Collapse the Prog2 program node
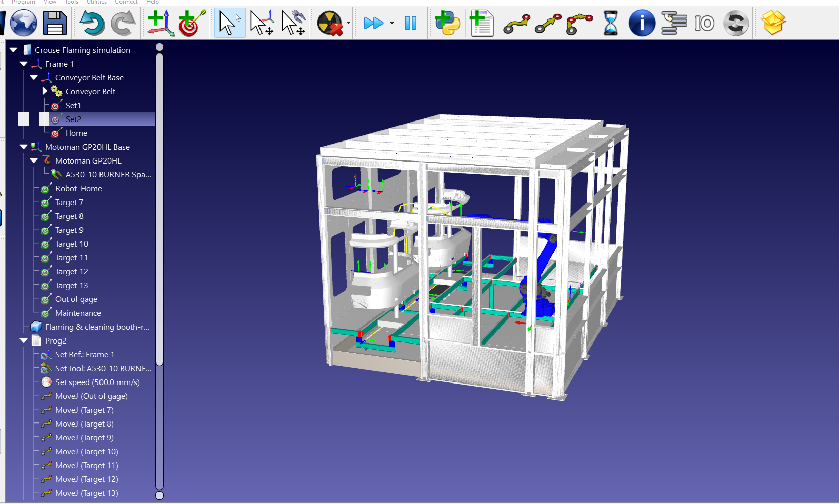 [x=24, y=340]
